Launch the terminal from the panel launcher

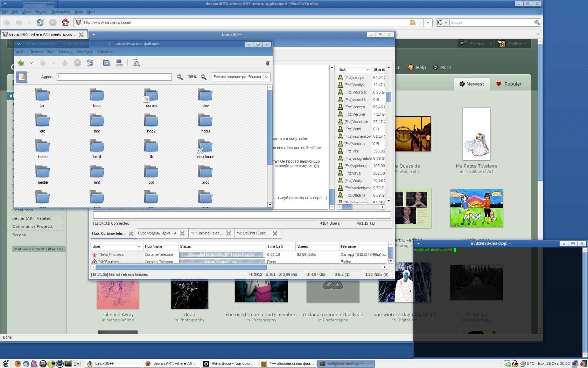point(68,363)
